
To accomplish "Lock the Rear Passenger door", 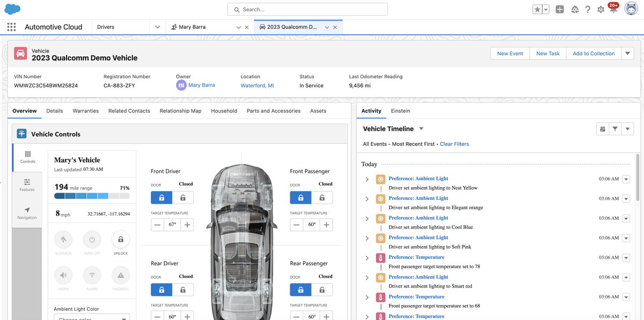I will (301, 290).
